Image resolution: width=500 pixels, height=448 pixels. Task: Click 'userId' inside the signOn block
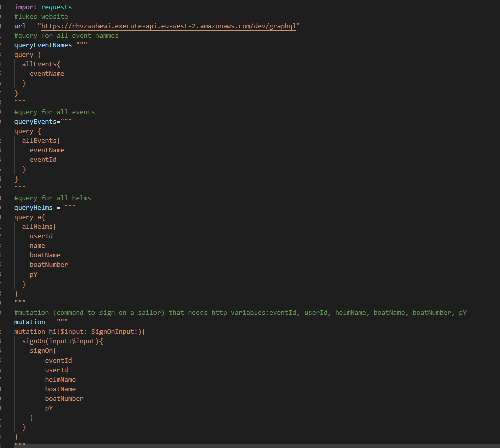(56, 370)
